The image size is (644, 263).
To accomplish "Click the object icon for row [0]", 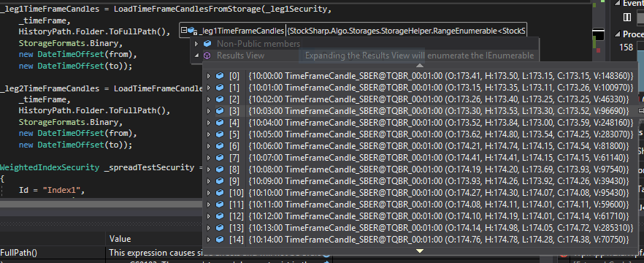I will (x=221, y=76).
